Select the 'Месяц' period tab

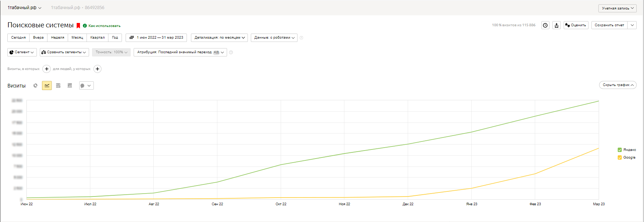pos(77,38)
